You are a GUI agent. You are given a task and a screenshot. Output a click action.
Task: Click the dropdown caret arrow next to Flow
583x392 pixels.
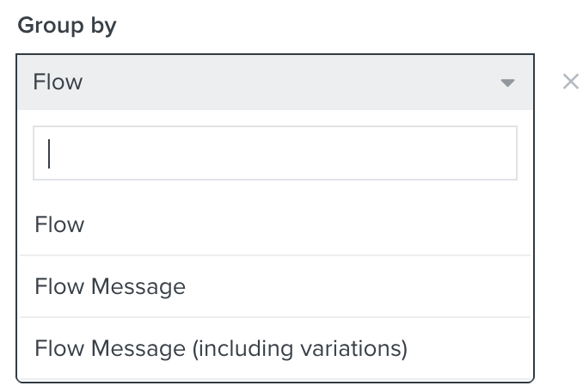pos(507,83)
